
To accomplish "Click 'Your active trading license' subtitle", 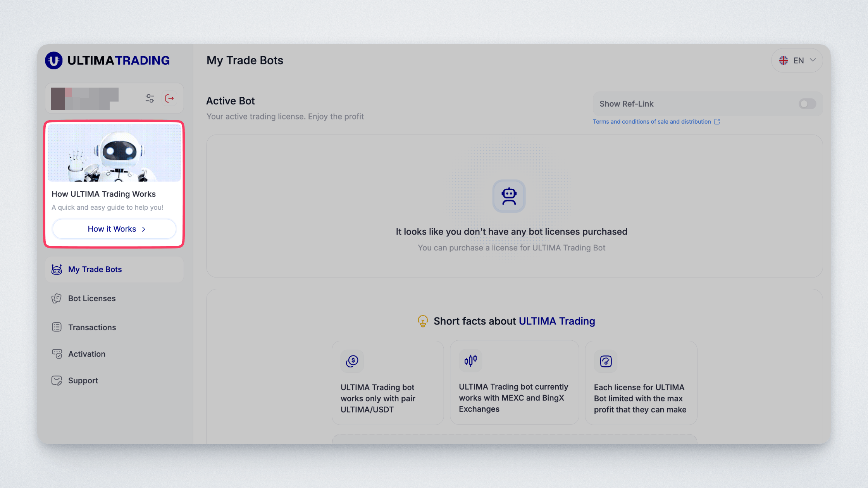I will click(285, 116).
